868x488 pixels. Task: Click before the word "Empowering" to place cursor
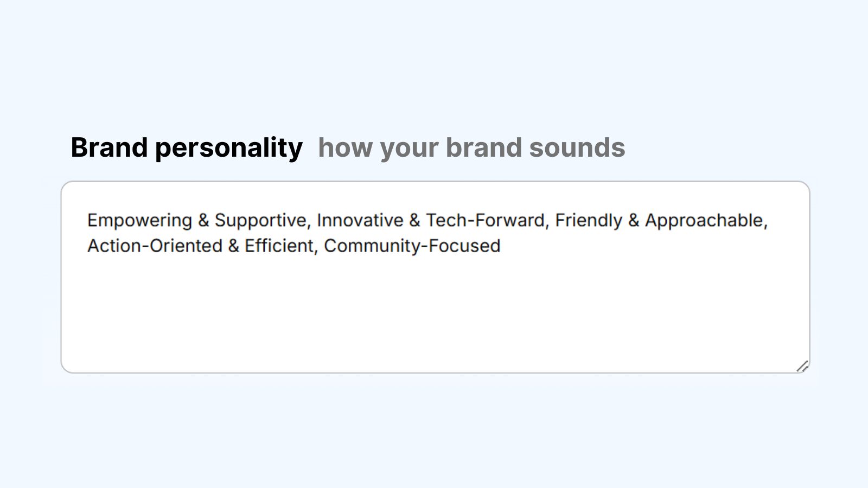[x=87, y=220]
